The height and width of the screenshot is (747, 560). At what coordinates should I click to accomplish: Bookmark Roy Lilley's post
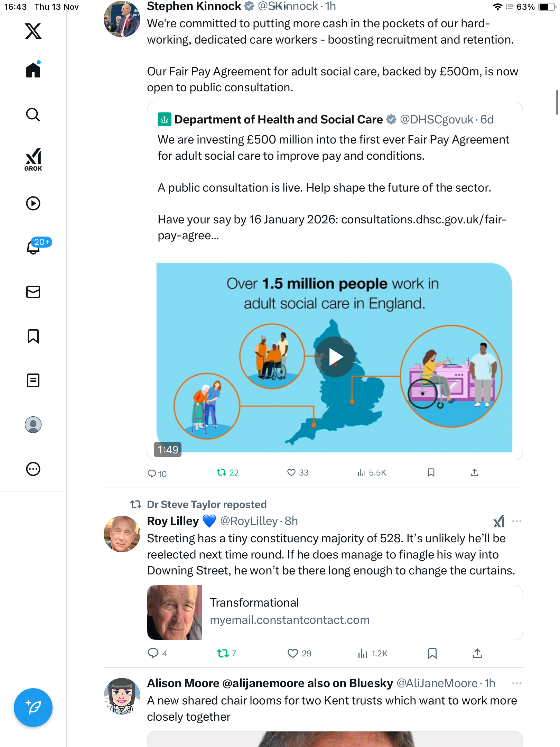coord(432,653)
